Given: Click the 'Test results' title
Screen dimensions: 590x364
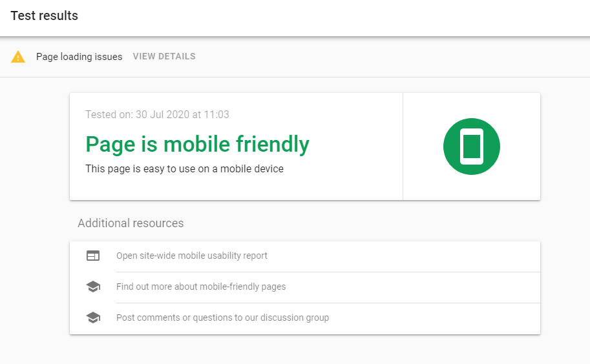Looking at the screenshot, I should coord(44,16).
